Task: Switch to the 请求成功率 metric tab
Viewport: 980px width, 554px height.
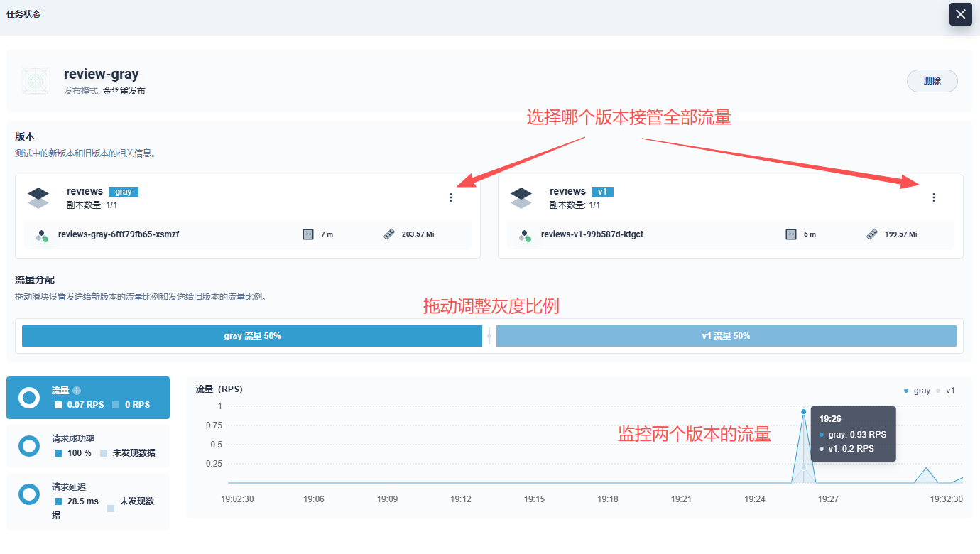Action: (x=88, y=446)
